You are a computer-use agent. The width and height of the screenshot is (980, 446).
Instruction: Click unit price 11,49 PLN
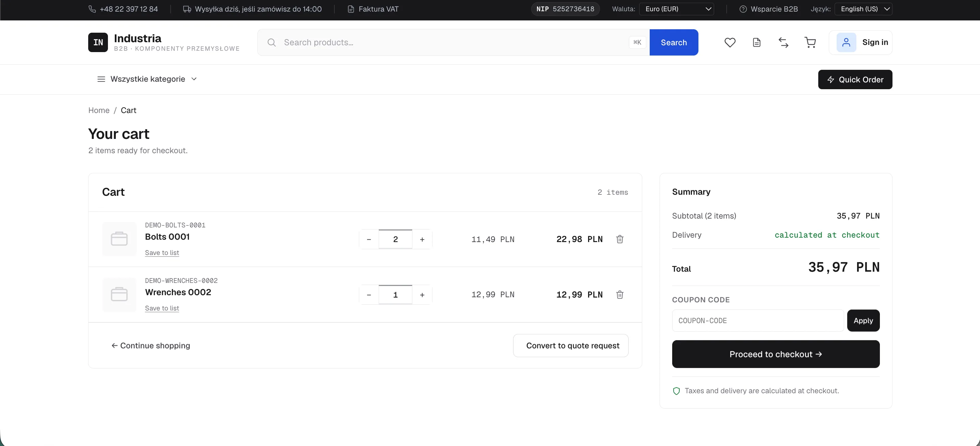(x=493, y=240)
